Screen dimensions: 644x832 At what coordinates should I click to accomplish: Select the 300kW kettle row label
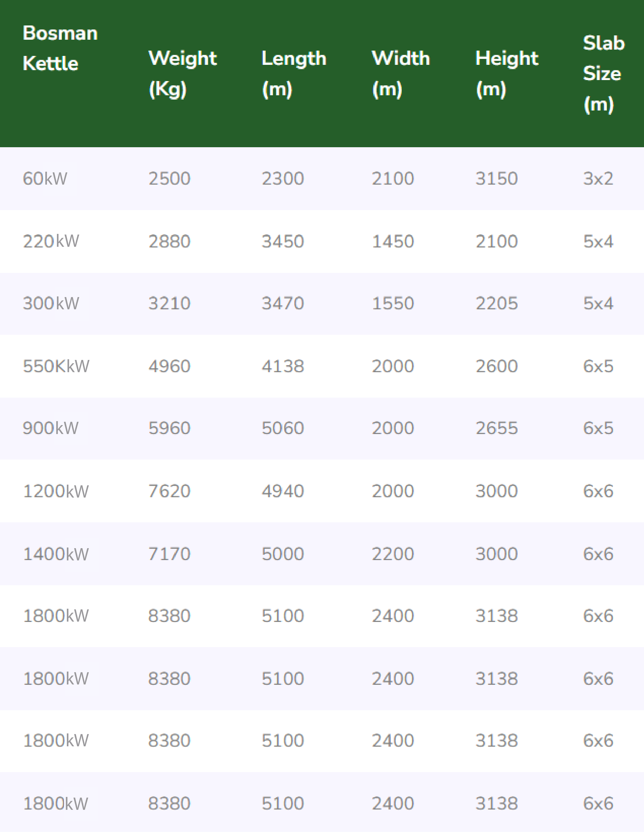tap(51, 304)
